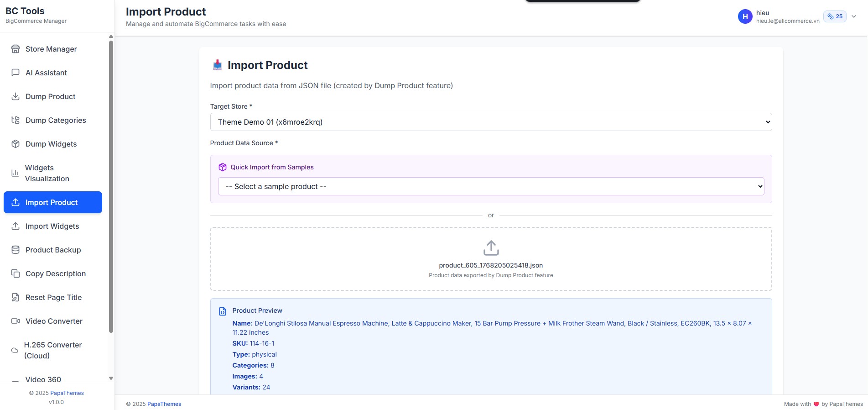Click the sidebar vertical scrollbar thumb
Screen dimensions: 868x410
[111, 186]
